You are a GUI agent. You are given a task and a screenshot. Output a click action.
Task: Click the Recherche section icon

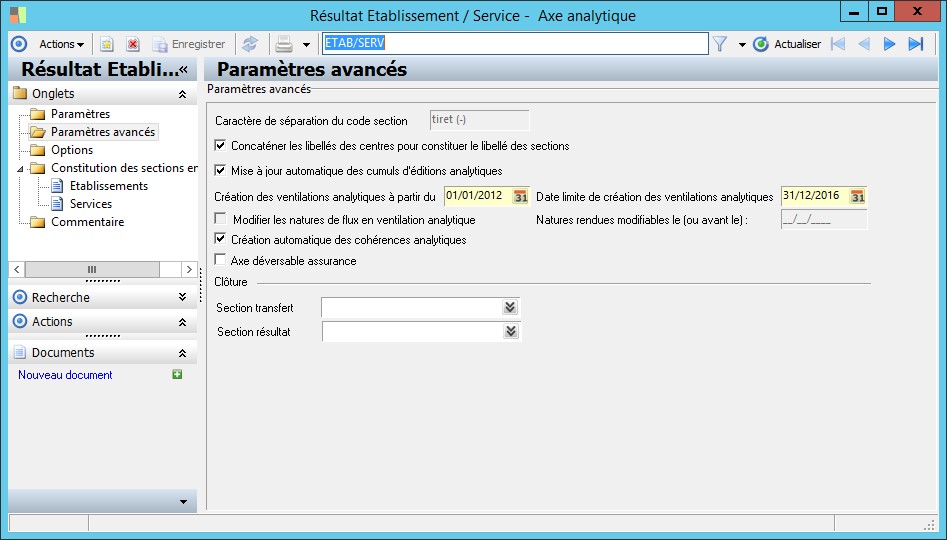[x=20, y=297]
